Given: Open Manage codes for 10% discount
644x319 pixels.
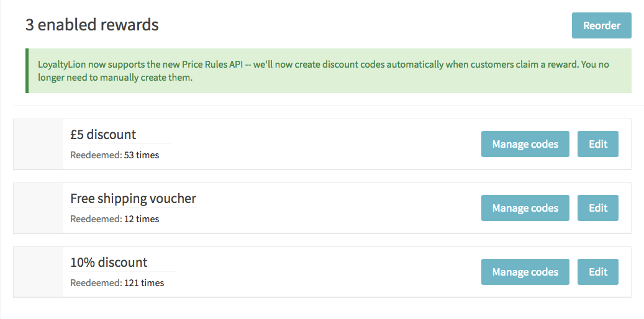Looking at the screenshot, I should tap(525, 272).
